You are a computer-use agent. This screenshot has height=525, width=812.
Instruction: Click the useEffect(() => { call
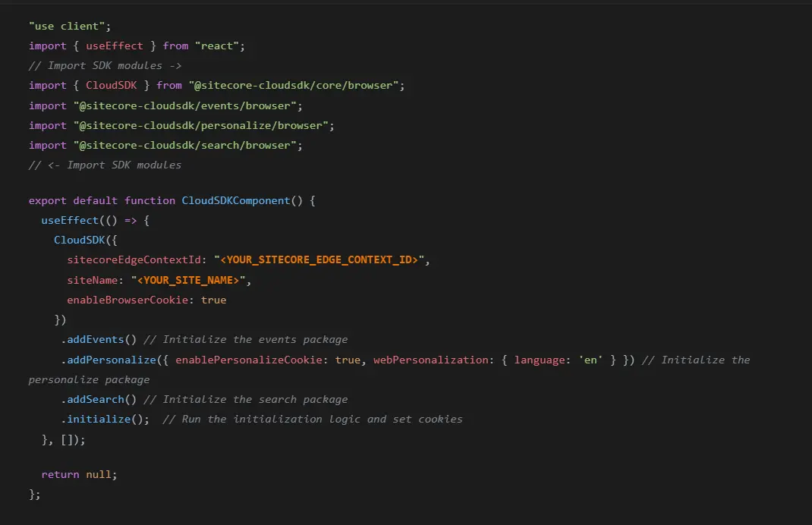(x=96, y=221)
